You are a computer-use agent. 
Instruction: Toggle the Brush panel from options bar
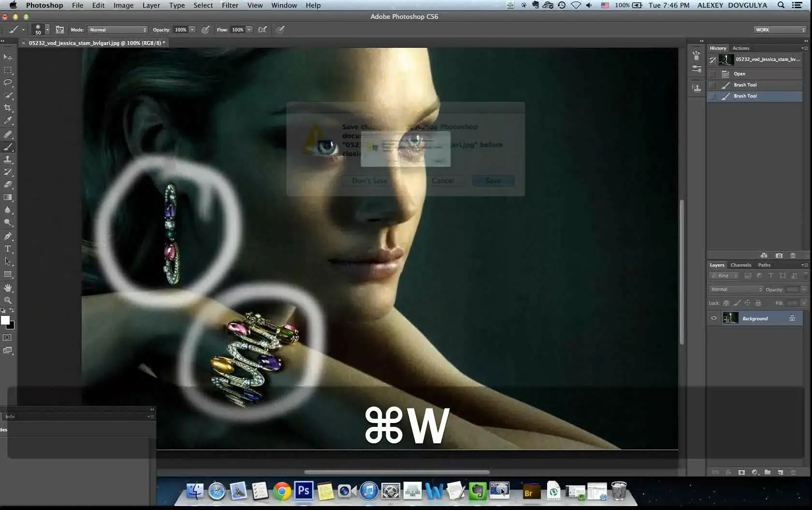pos(60,30)
